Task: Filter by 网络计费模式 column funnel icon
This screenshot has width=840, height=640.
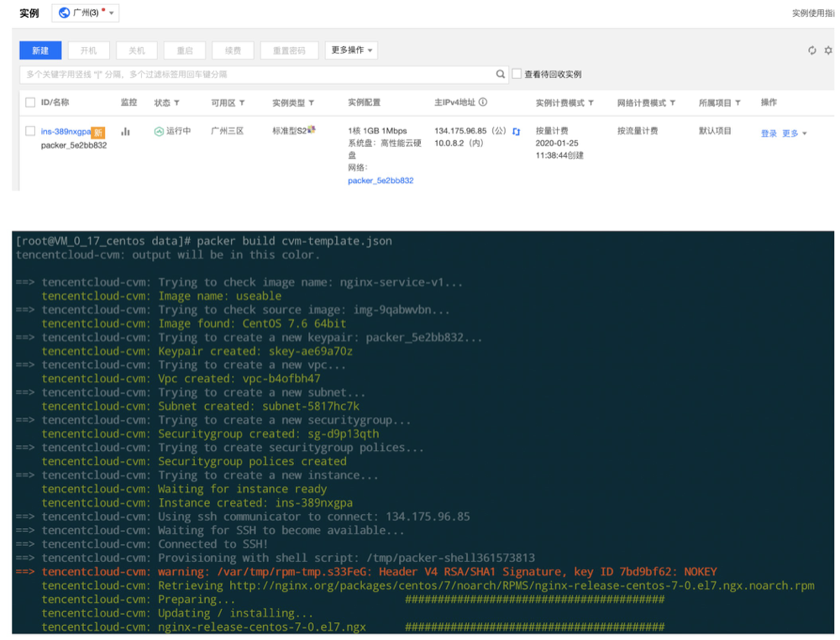Action: (x=672, y=102)
